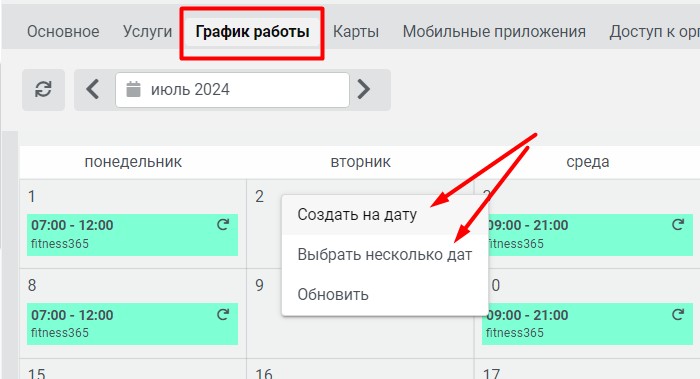The image size is (700, 379).
Task: Select the График работы tab
Action: point(252,32)
